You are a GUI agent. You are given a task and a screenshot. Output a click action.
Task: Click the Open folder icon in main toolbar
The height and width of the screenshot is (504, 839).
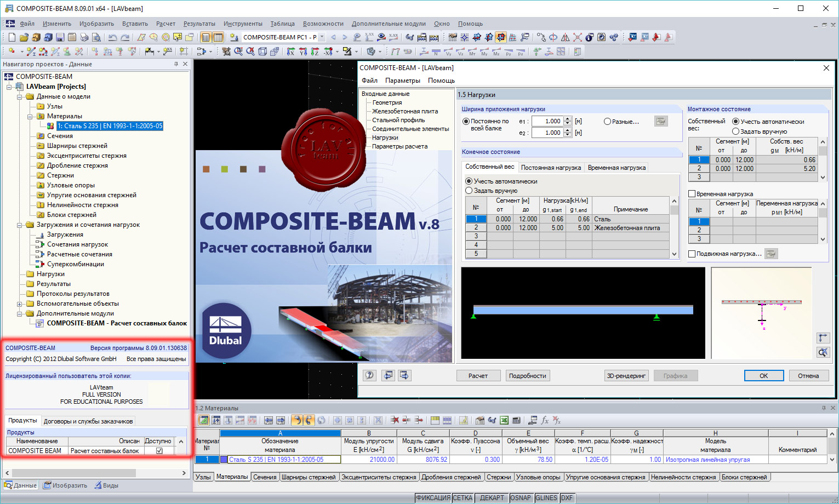coord(24,37)
